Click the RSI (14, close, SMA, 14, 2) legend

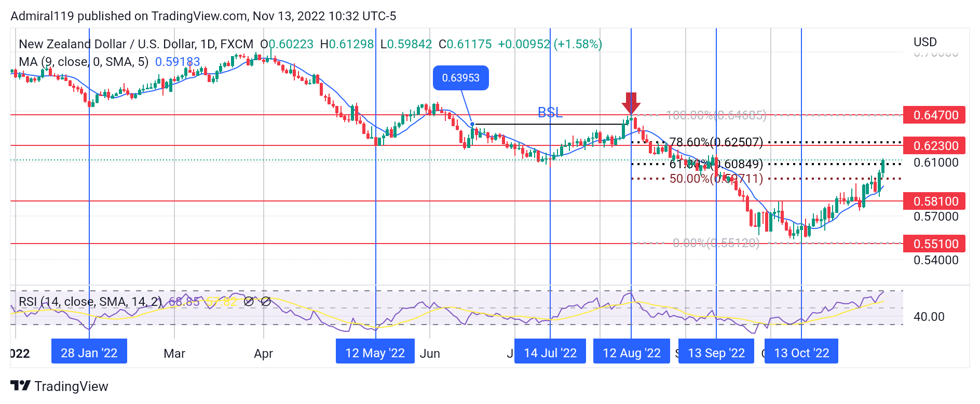90,302
